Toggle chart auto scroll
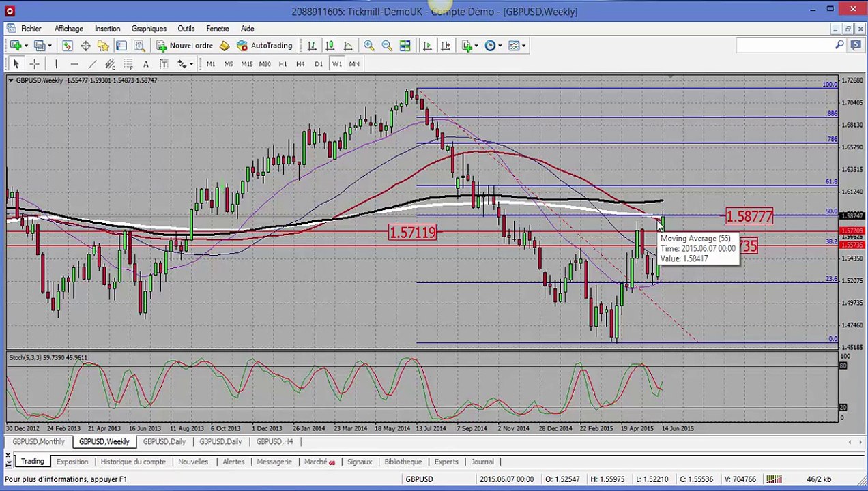Screen dimensions: 868x491 pos(427,46)
